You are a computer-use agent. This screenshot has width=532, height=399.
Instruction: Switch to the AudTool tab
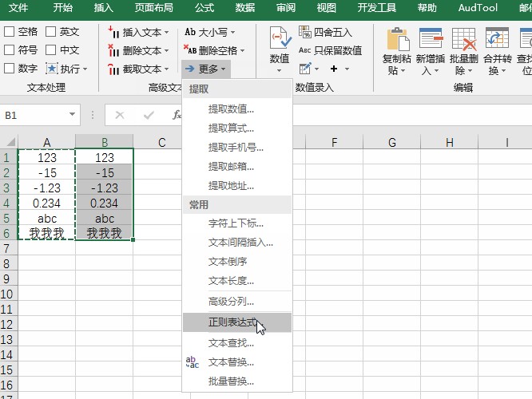(478, 8)
